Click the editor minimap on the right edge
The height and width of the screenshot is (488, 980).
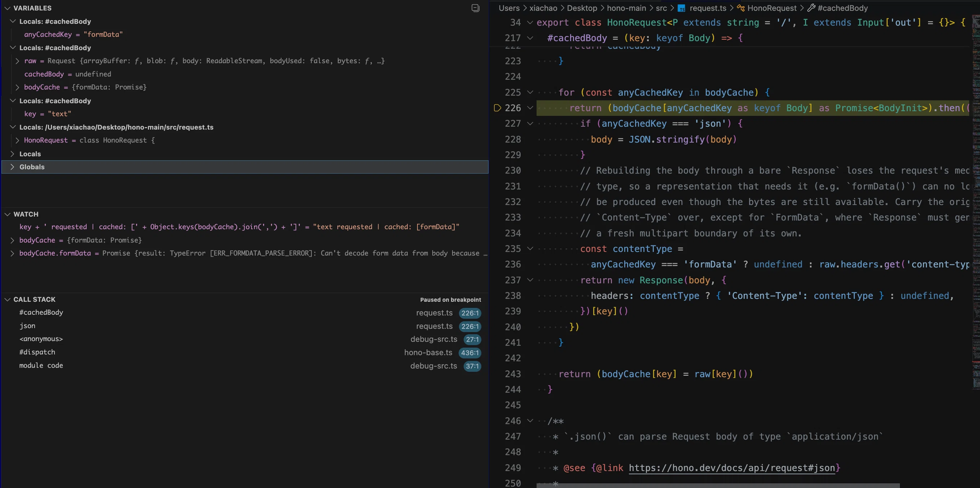(976, 202)
